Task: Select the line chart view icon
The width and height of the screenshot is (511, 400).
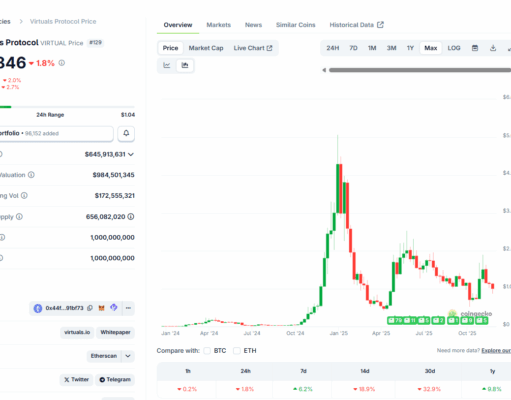Action: coord(167,65)
